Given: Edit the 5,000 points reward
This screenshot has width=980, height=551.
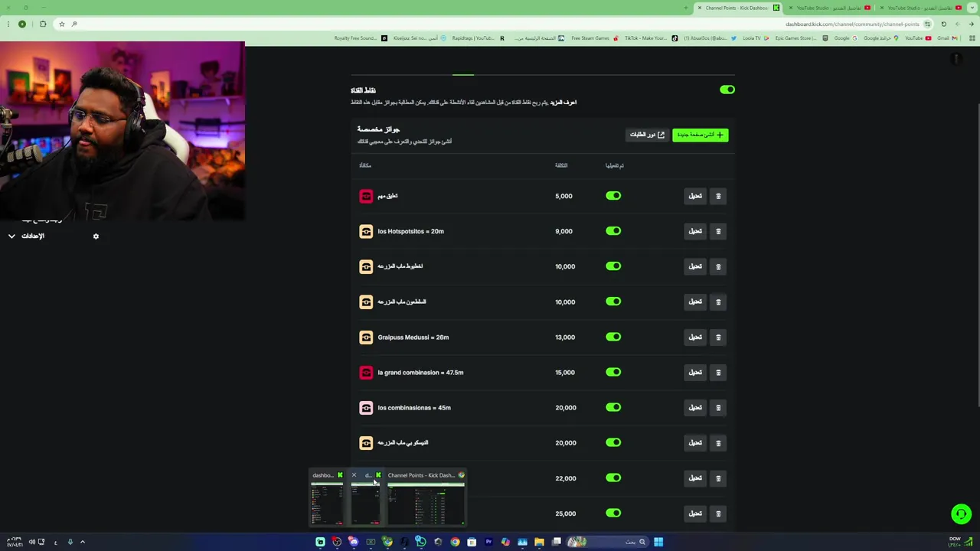Looking at the screenshot, I should click(694, 196).
